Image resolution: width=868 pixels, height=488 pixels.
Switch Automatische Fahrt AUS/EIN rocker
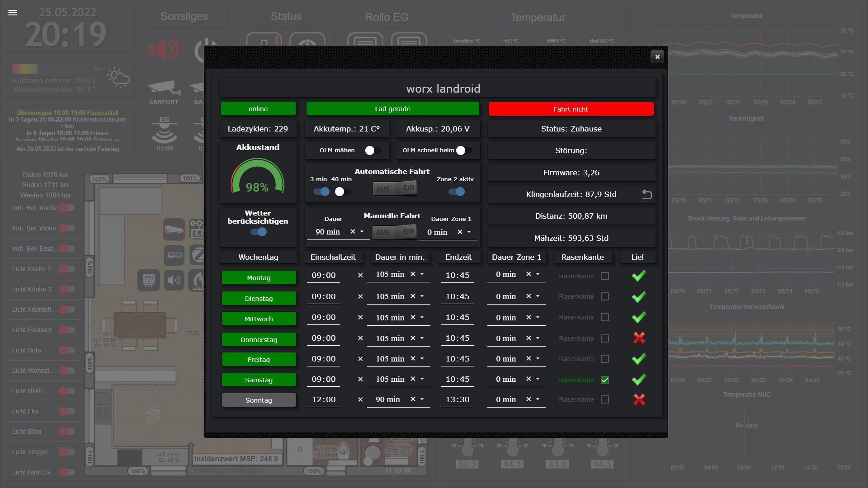[396, 188]
